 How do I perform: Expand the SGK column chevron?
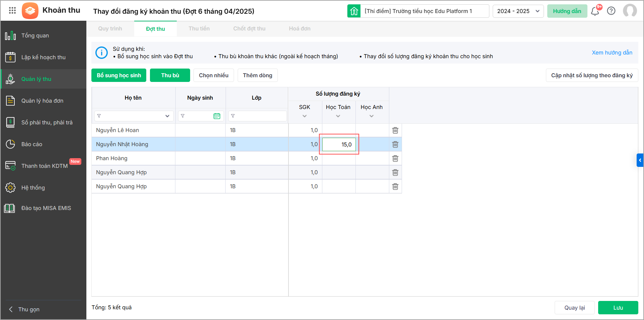tap(305, 116)
